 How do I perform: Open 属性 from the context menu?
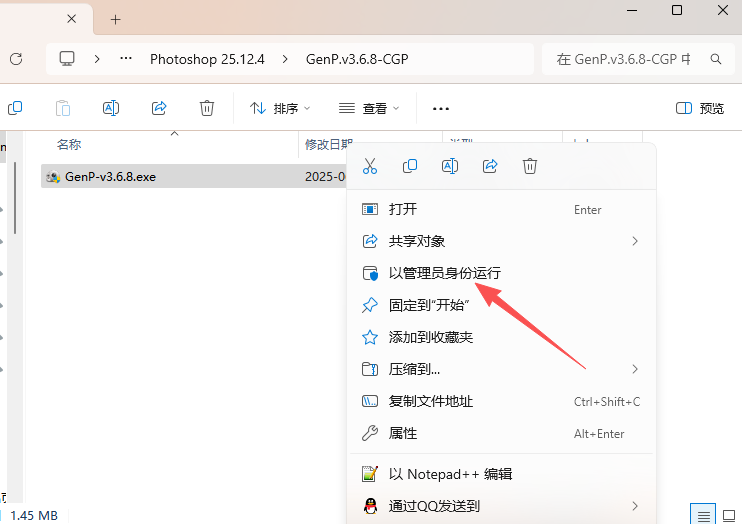point(403,433)
